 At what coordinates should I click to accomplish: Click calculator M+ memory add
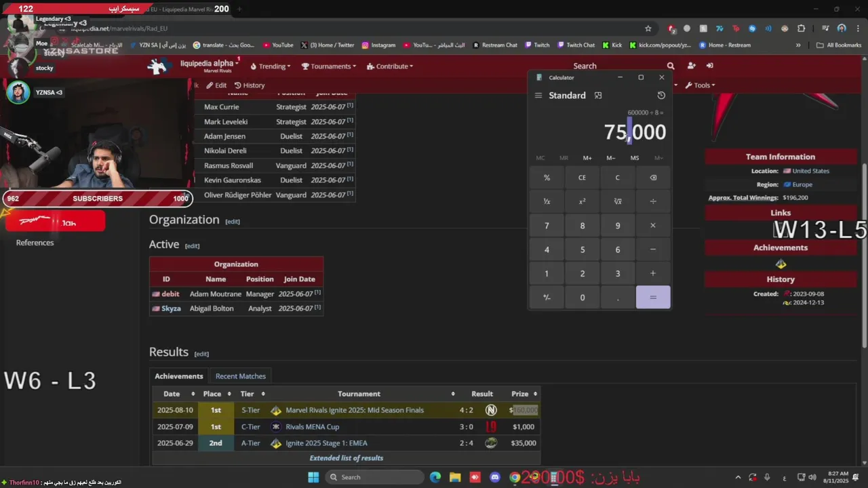tap(587, 158)
